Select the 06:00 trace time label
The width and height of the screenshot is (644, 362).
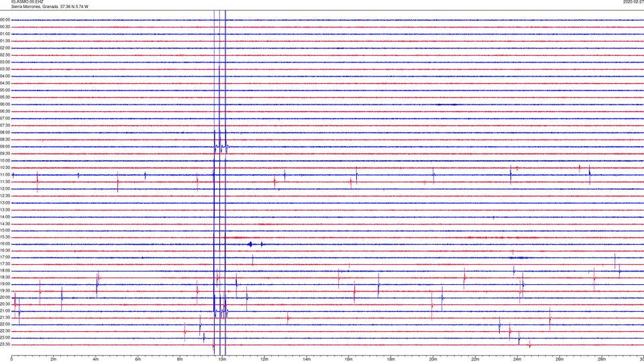pos(5,105)
